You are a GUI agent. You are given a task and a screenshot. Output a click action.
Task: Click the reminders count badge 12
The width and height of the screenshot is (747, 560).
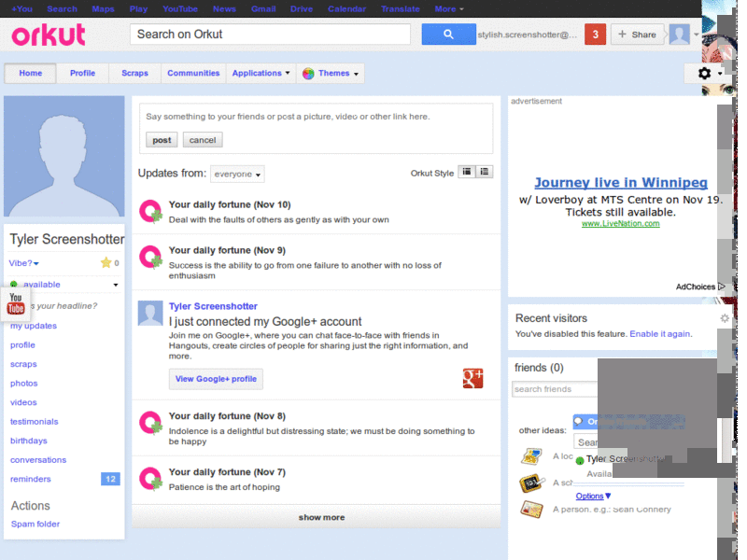point(110,479)
